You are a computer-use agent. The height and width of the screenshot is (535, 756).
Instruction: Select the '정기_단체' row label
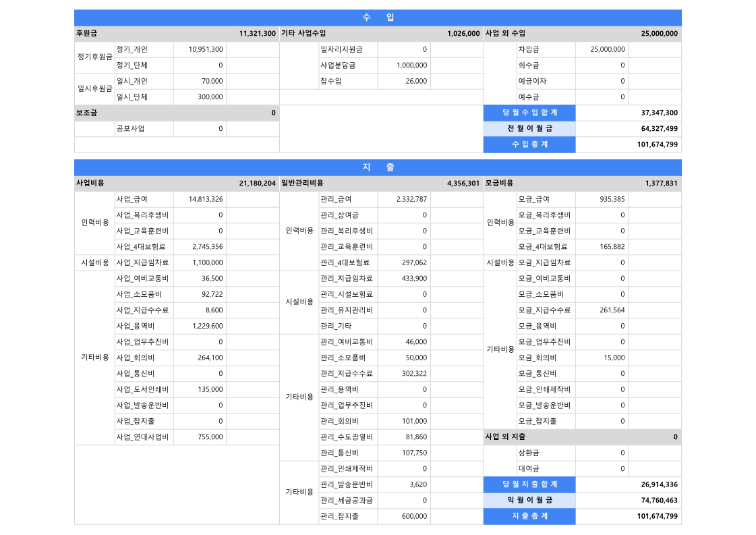click(132, 65)
